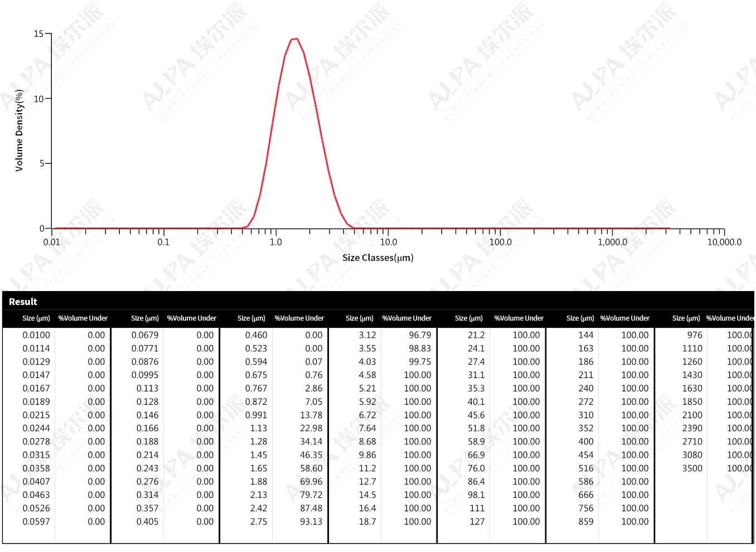The height and width of the screenshot is (552, 756).
Task: Select size cell 2100
Action: (692, 415)
